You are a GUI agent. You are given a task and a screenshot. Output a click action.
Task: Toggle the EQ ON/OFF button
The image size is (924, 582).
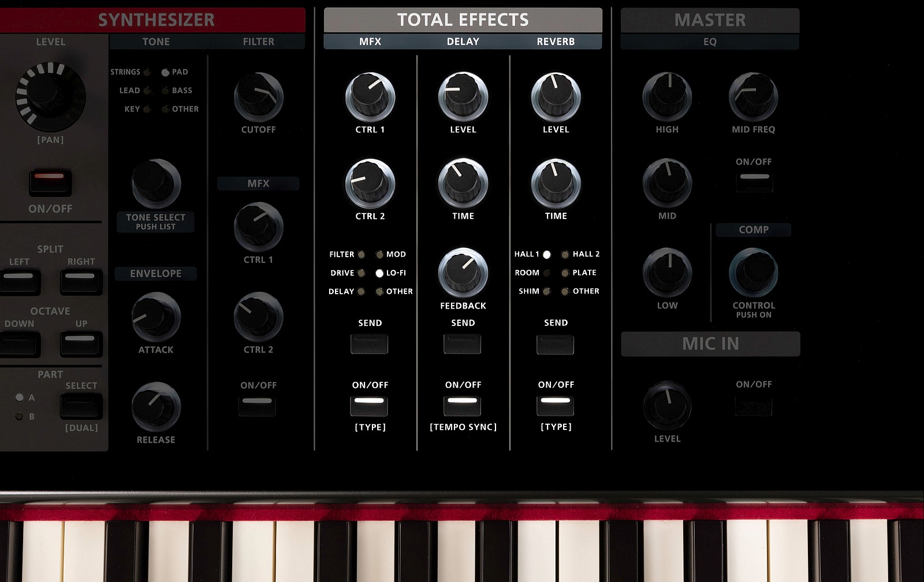click(754, 181)
